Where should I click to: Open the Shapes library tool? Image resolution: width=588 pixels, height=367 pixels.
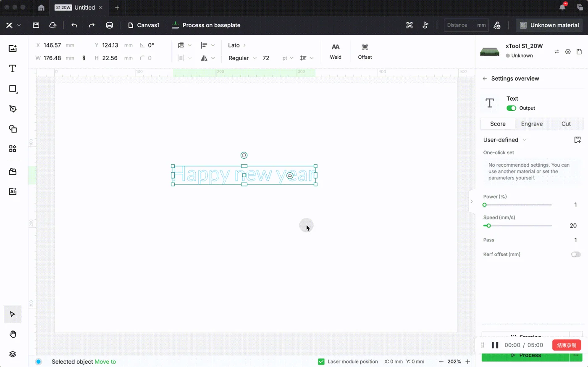pos(13,129)
